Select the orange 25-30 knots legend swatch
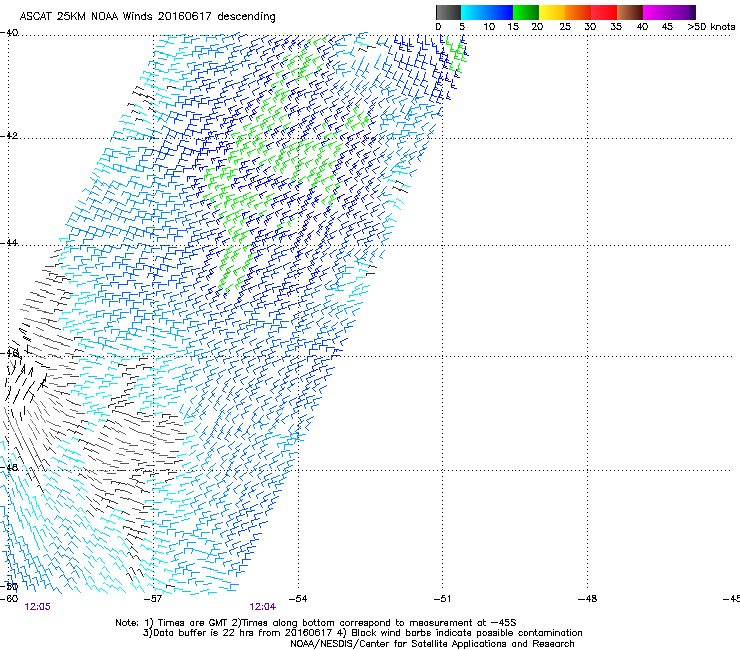The width and height of the screenshot is (740, 650). tap(578, 12)
